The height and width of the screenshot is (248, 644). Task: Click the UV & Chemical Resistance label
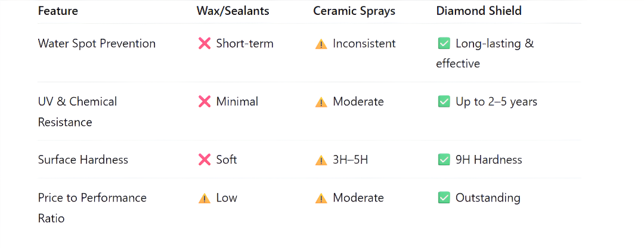pyautogui.click(x=77, y=111)
